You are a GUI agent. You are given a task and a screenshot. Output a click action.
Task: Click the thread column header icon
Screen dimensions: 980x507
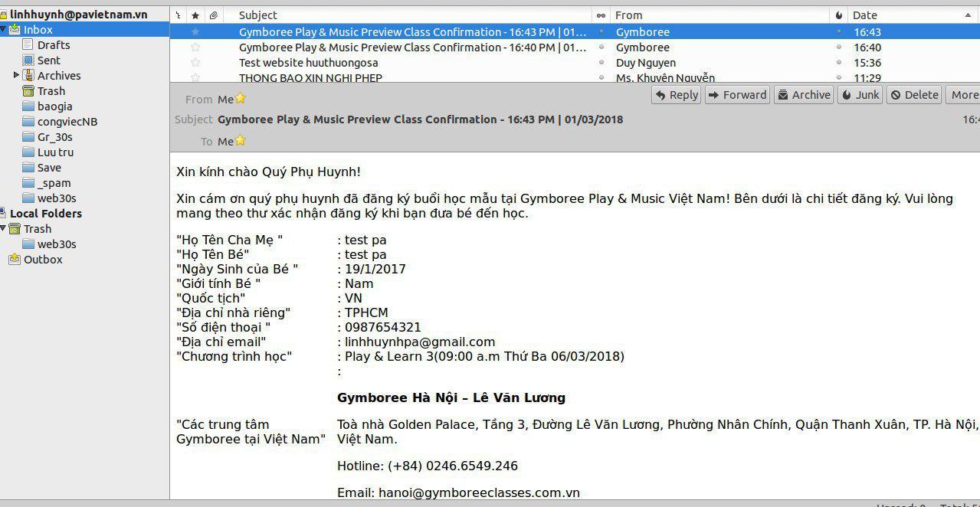[178, 15]
